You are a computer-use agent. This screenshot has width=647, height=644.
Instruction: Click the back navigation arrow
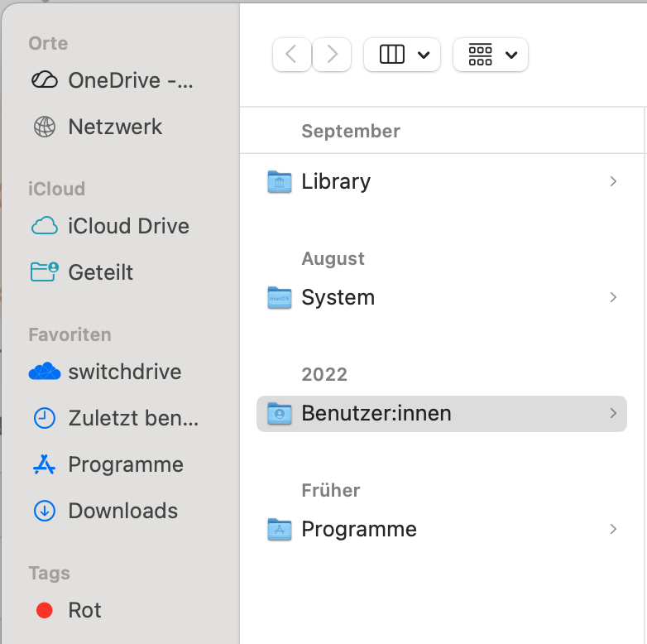click(x=291, y=55)
